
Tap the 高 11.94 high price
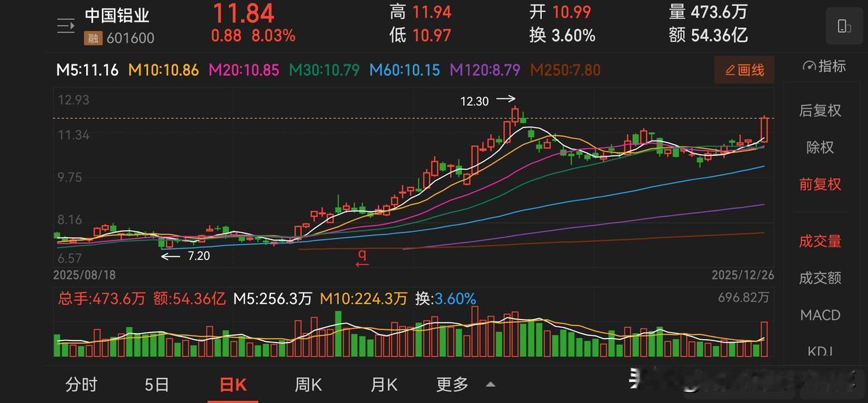(x=420, y=12)
